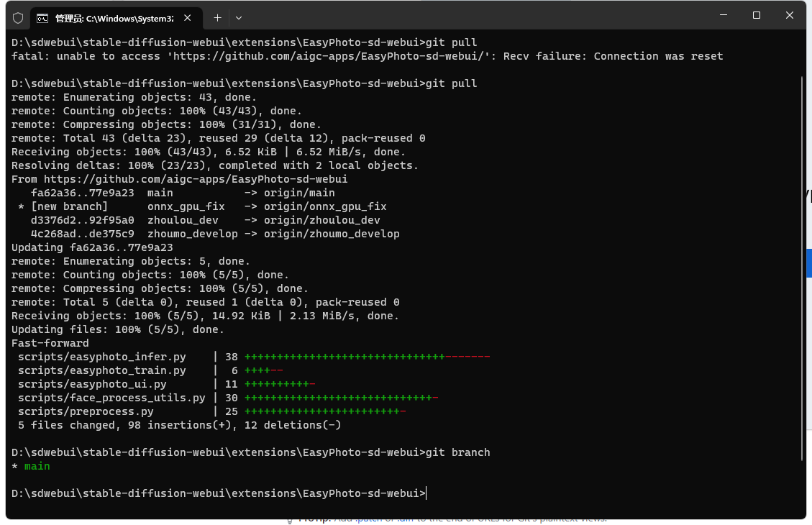The height and width of the screenshot is (525, 812).
Task: Click the green insertion markers for preprocess.py
Action: click(x=324, y=411)
